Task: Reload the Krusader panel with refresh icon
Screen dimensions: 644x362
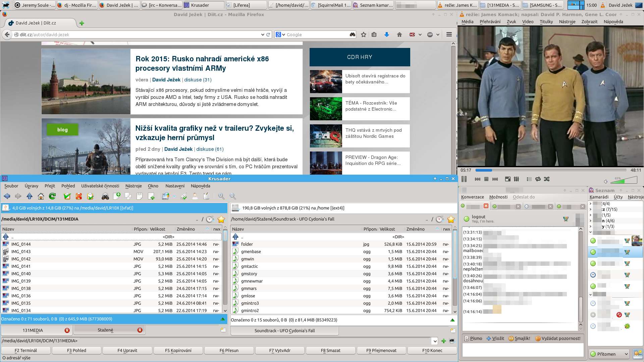Action: pos(52,196)
